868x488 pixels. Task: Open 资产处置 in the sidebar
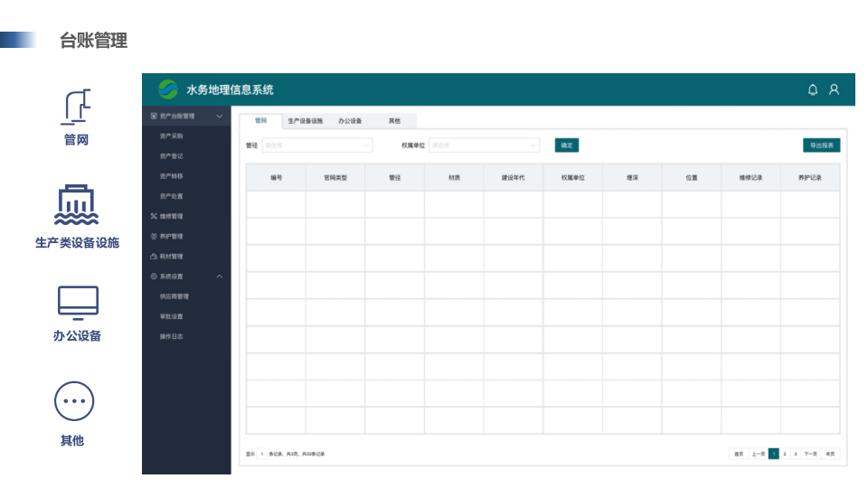tap(171, 196)
